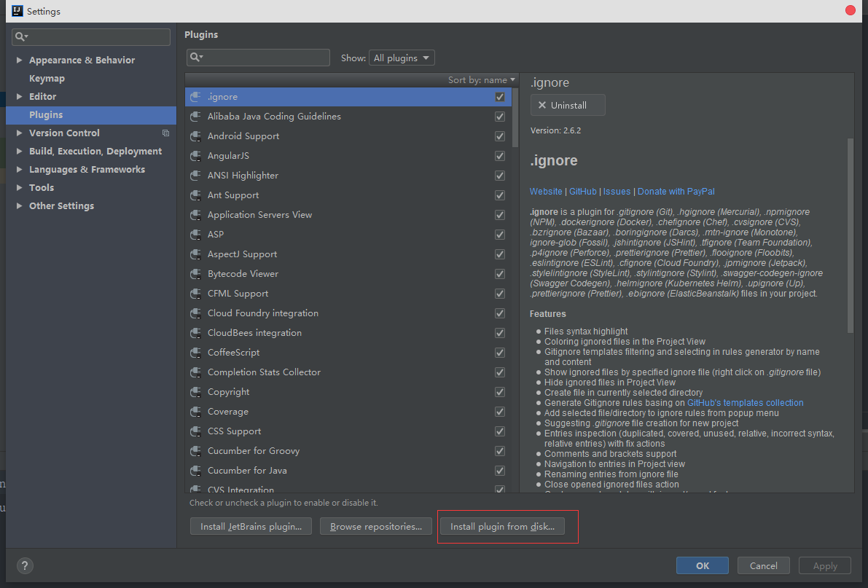Open the Issues link

(617, 192)
